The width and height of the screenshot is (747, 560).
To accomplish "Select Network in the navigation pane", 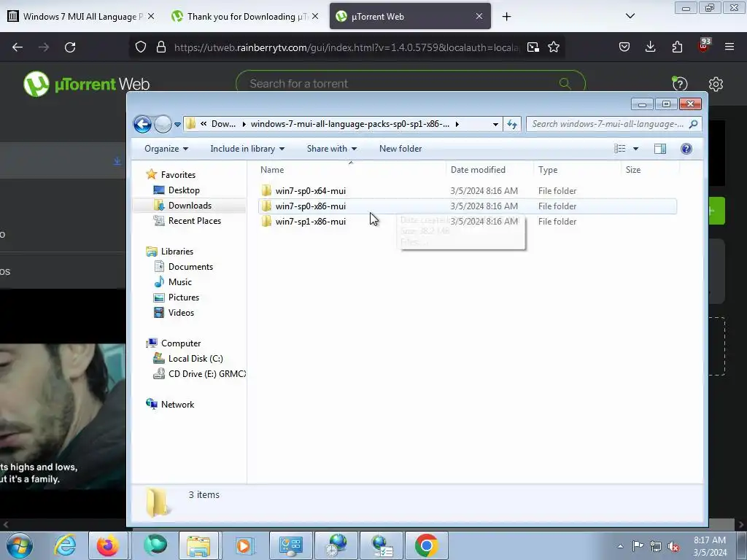I will click(x=170, y=404).
